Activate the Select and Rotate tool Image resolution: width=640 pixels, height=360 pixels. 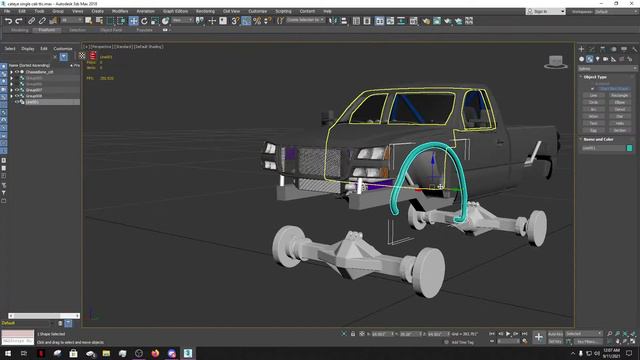144,21
